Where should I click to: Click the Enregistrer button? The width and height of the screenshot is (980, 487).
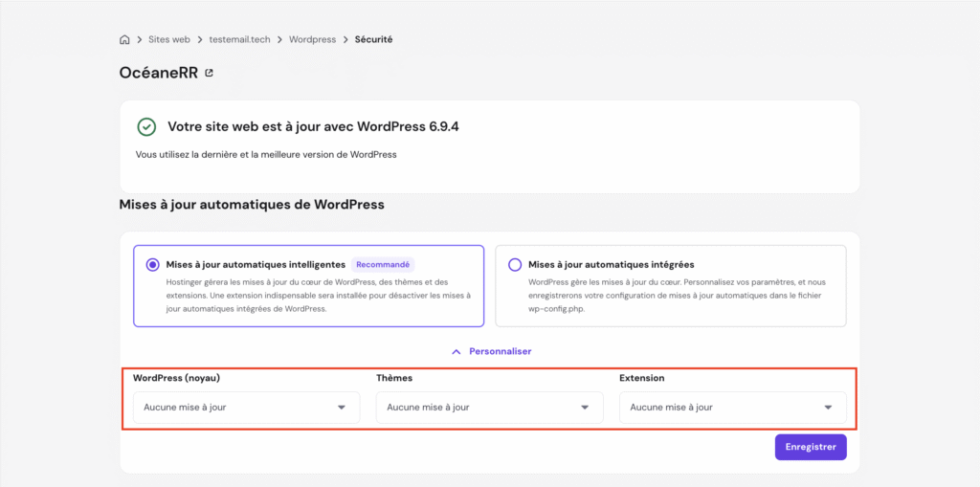810,447
